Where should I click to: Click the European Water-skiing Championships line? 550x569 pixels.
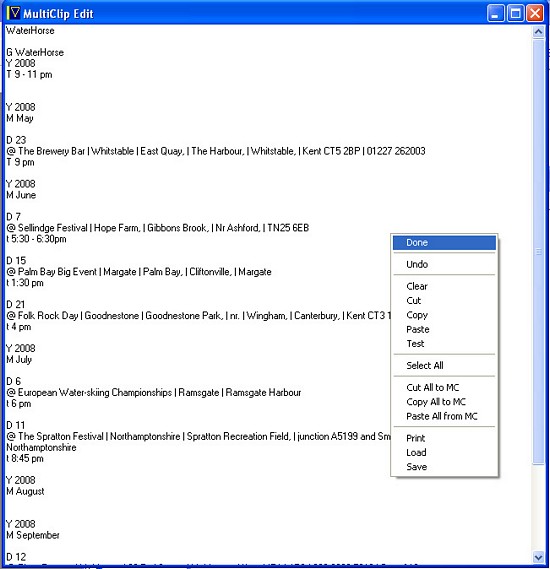(x=154, y=393)
